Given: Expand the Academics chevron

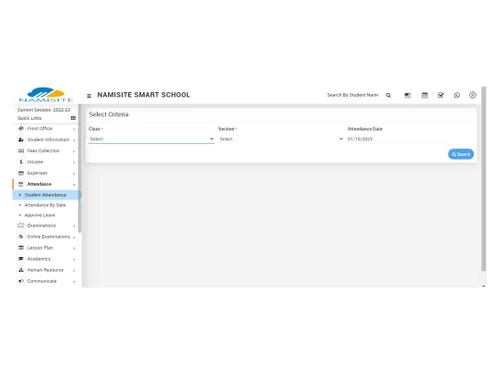Looking at the screenshot, I should (74, 259).
